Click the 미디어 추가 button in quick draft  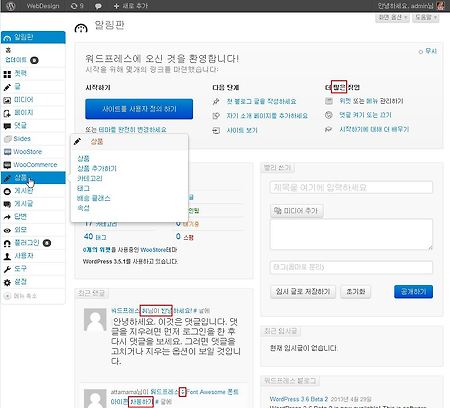click(297, 211)
